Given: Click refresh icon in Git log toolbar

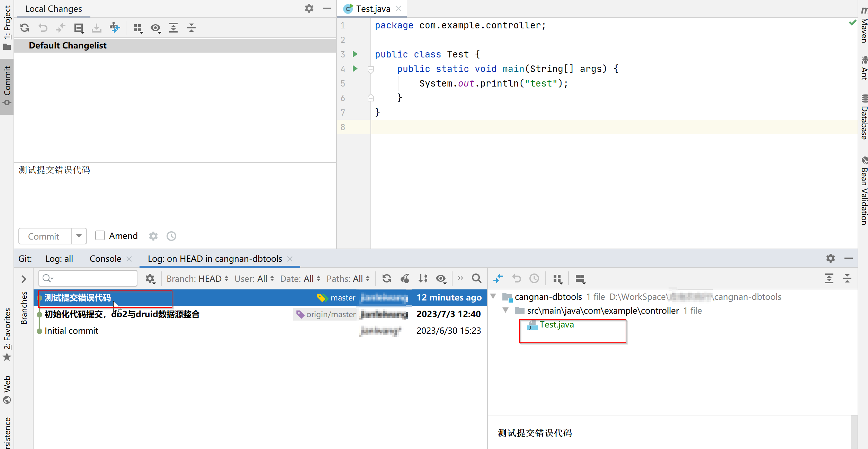Looking at the screenshot, I should (x=386, y=279).
